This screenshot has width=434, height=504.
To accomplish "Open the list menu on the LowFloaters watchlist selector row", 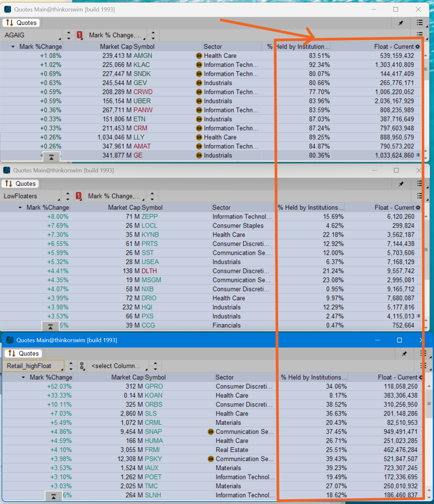I will (420, 196).
